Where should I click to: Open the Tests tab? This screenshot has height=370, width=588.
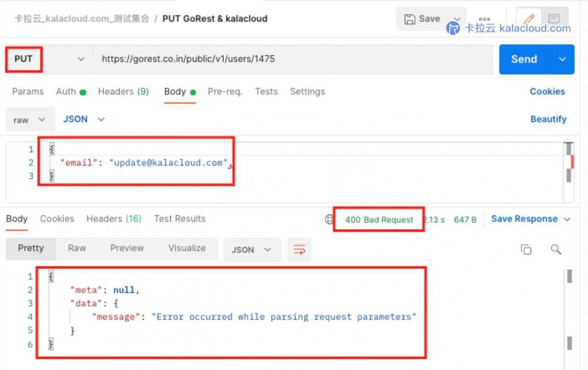tap(266, 91)
